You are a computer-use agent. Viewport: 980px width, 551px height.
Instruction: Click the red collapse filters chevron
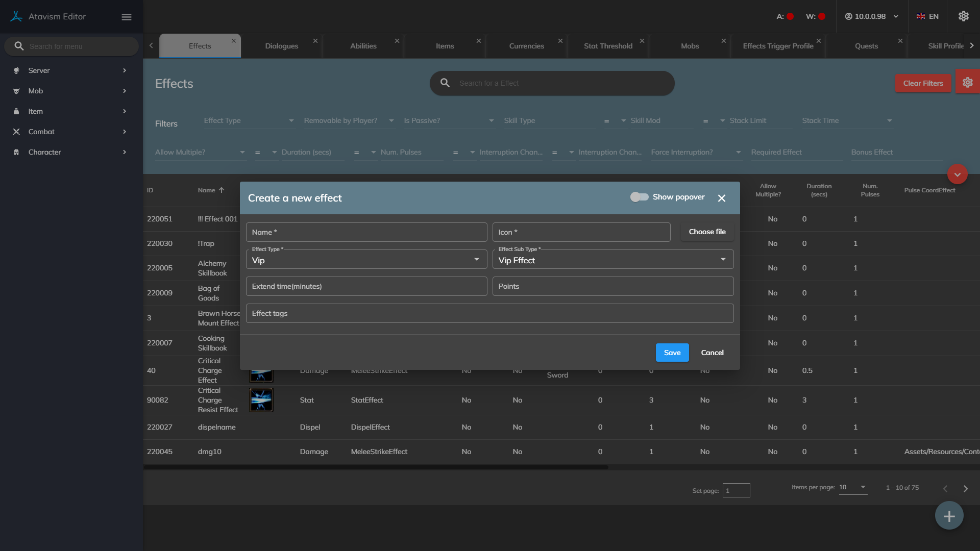pyautogui.click(x=957, y=174)
